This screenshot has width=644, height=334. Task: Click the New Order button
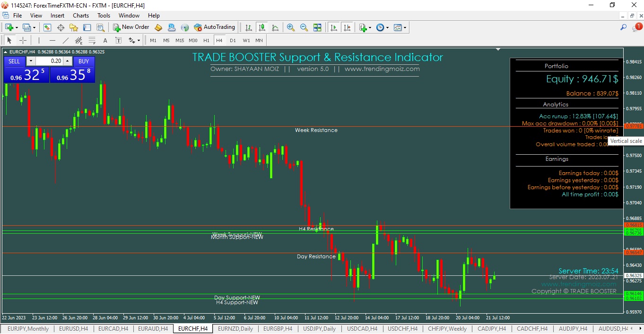131,27
